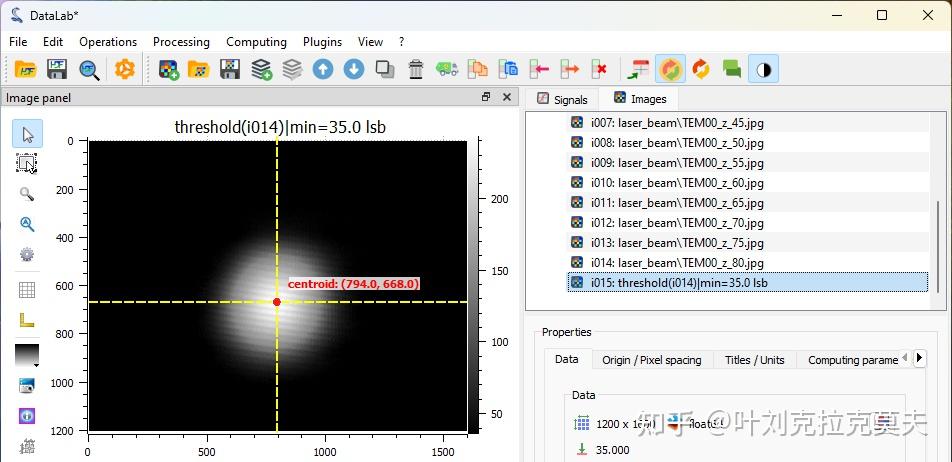This screenshot has height=462, width=952.
Task: Delete metadata red X icon
Action: (x=600, y=69)
